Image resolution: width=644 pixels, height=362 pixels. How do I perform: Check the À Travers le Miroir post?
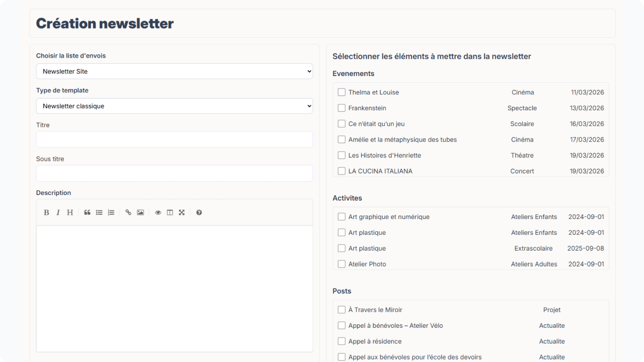tap(341, 310)
